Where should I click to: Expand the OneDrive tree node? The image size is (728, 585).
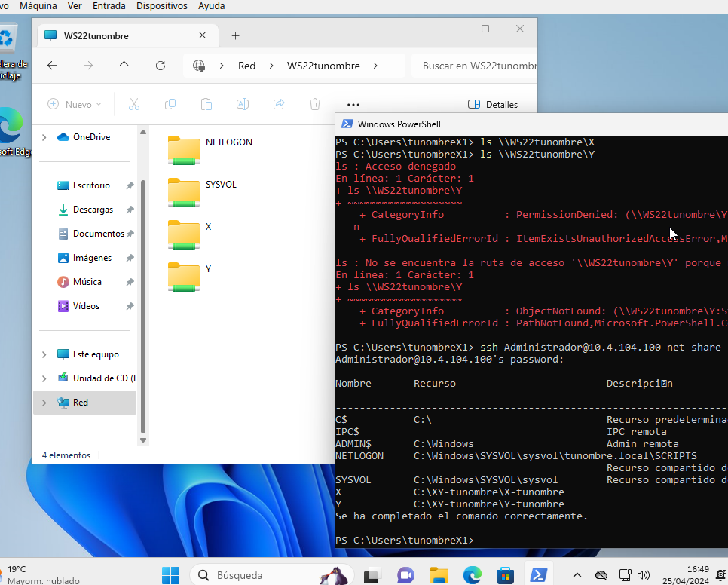44,137
